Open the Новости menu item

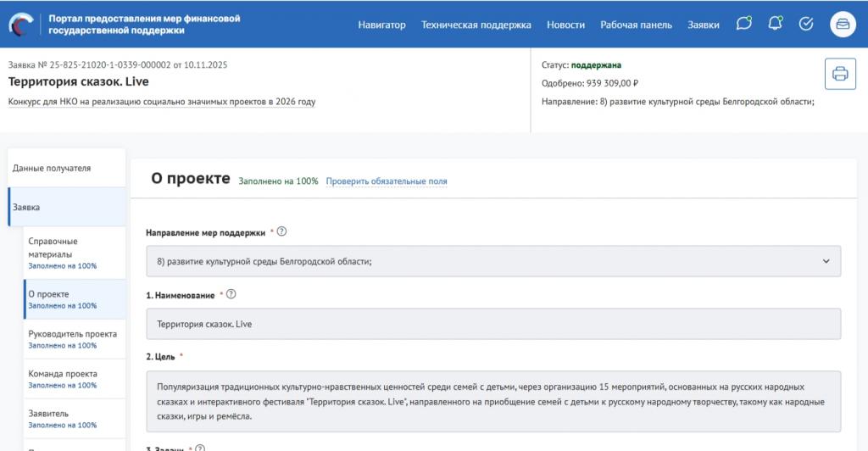[565, 25]
